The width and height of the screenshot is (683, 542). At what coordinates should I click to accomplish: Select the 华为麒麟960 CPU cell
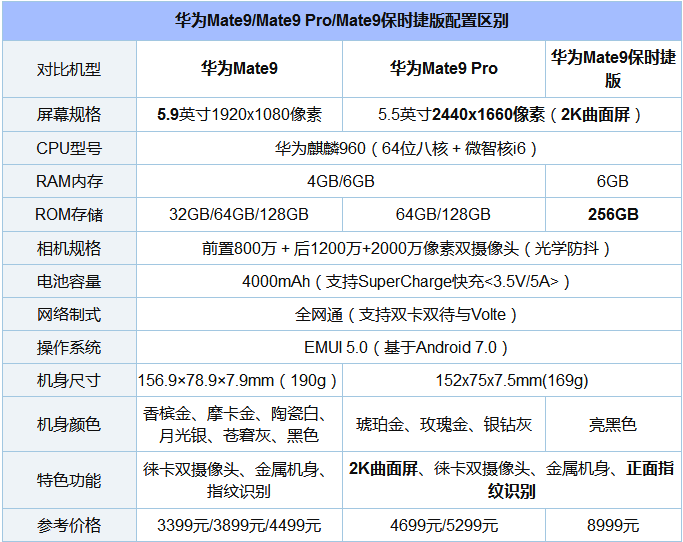pos(409,149)
